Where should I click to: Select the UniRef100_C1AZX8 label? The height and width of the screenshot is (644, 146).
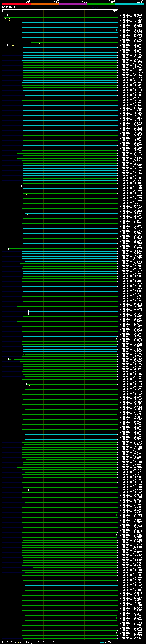tap(131, 128)
